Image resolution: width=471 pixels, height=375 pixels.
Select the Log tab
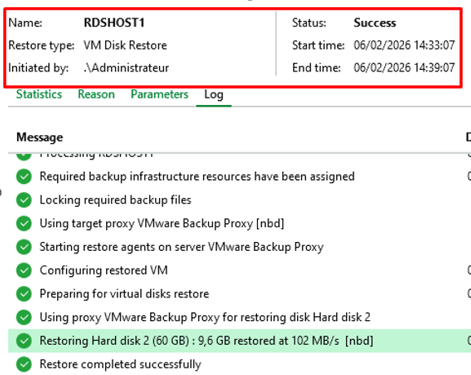(214, 95)
